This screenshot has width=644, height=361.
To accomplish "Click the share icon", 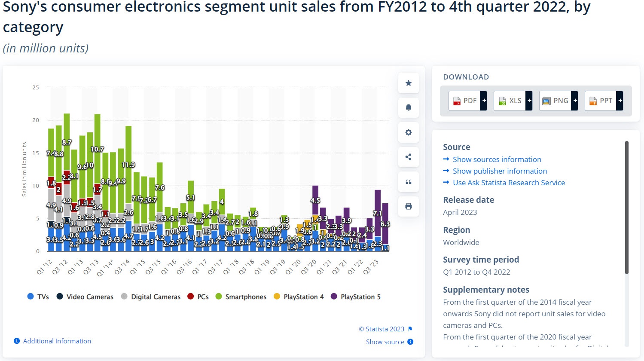I will click(x=409, y=157).
